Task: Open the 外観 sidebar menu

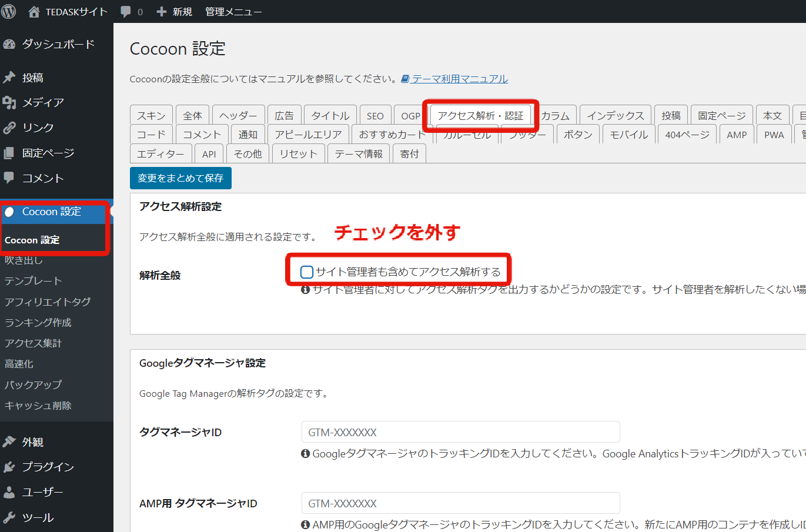Action: [x=33, y=442]
